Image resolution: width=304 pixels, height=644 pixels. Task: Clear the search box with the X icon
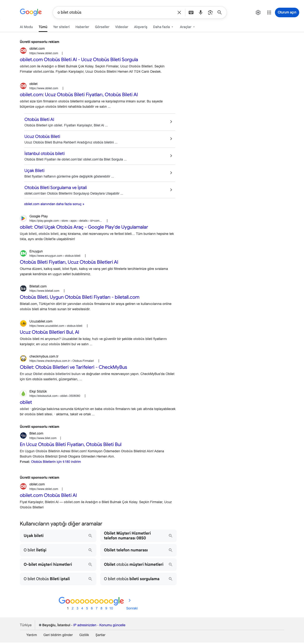point(179,12)
